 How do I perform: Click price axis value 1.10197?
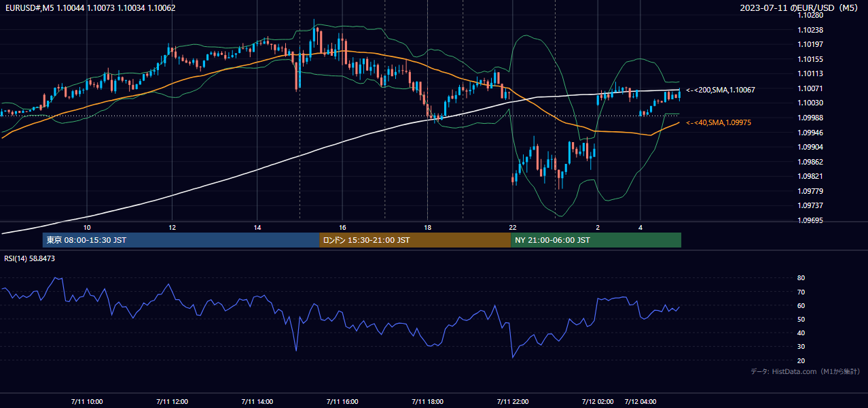(810, 44)
